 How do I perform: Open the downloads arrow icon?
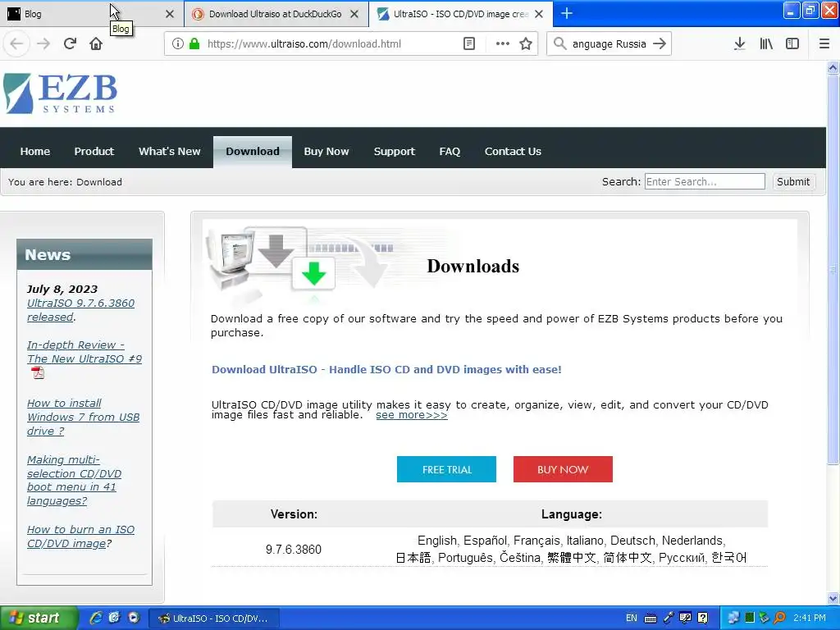click(x=739, y=43)
